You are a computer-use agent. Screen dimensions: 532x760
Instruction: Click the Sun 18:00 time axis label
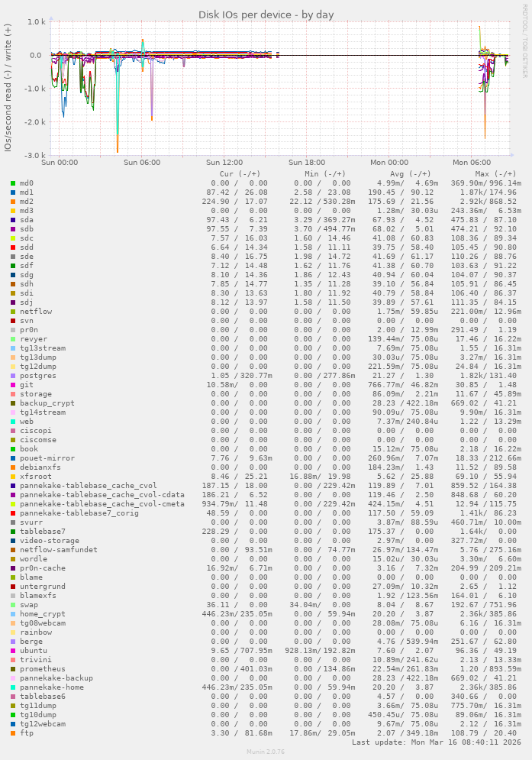tap(307, 163)
